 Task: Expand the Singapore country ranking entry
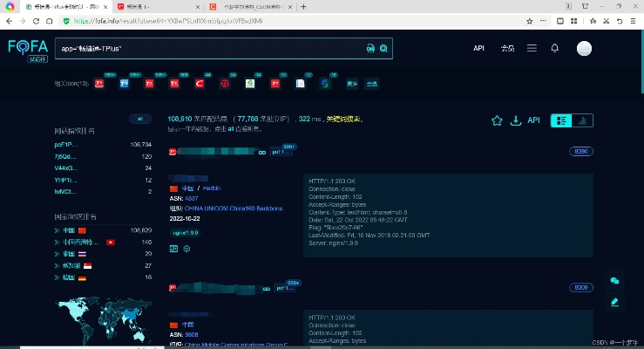coord(58,265)
